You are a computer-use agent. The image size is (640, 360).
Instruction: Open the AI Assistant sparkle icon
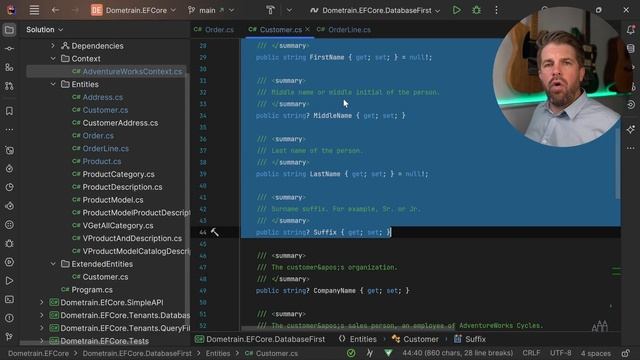coord(631,130)
